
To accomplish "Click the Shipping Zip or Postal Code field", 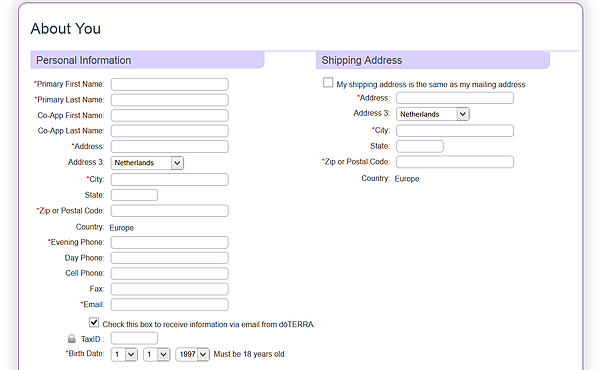I will point(455,162).
